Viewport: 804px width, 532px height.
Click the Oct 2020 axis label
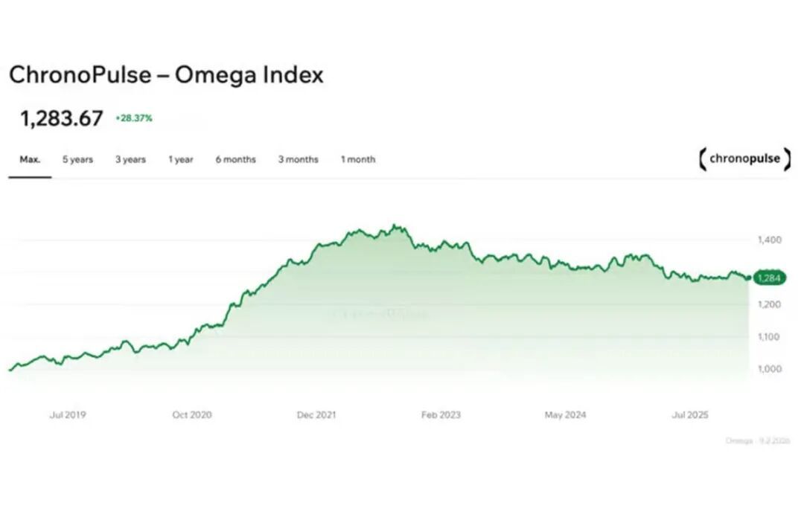192,414
